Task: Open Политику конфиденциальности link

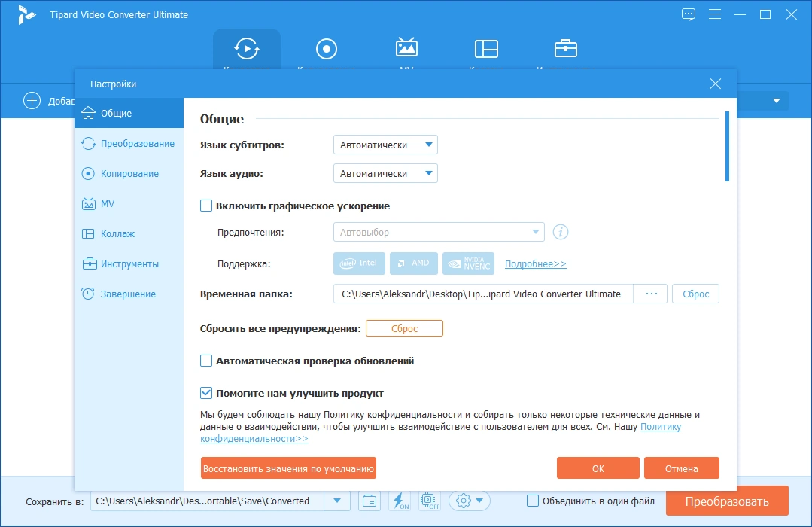Action: (661, 427)
